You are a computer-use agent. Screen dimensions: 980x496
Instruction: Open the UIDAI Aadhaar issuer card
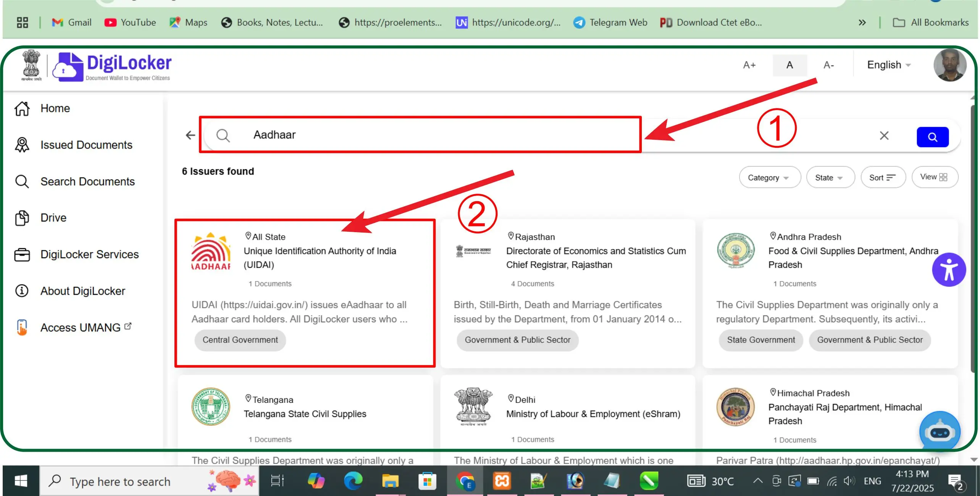(305, 293)
